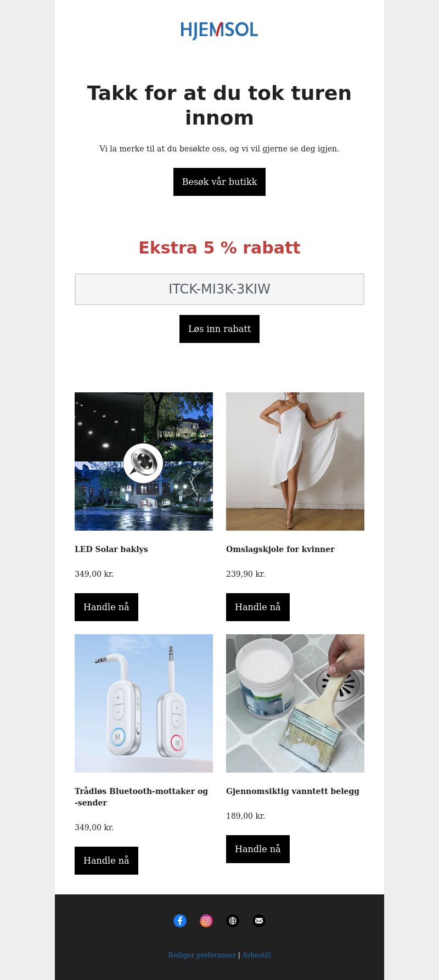Click the Løs inn rabatt button

tap(219, 329)
